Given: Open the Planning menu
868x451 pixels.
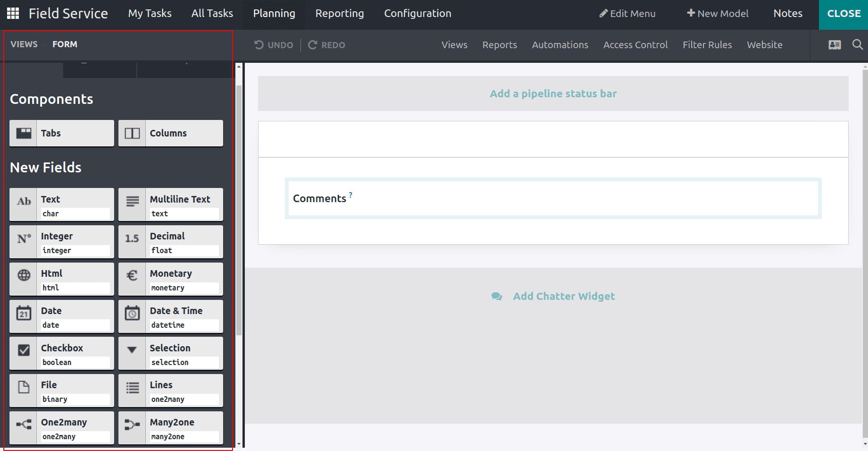Looking at the screenshot, I should [274, 13].
